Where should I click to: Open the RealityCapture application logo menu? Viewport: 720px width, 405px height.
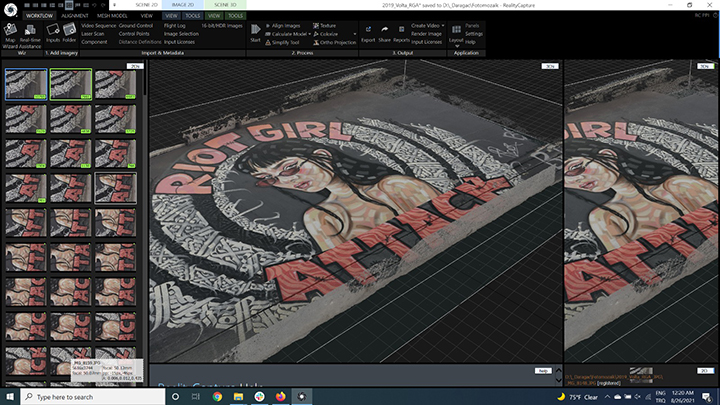click(x=10, y=9)
